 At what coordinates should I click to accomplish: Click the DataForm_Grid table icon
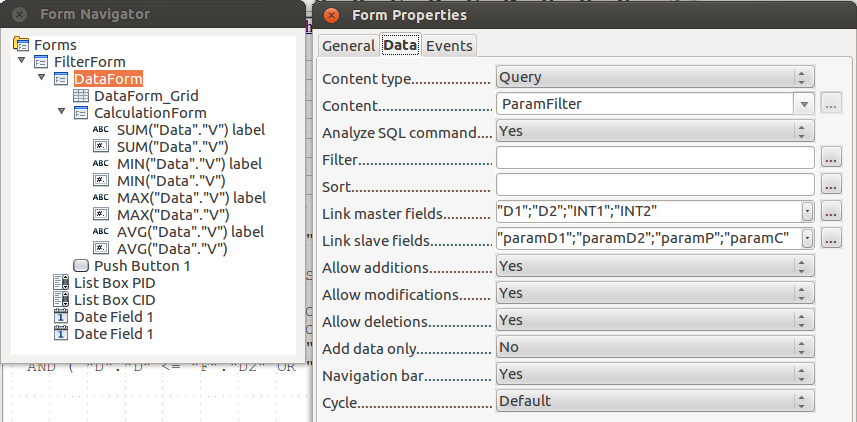coord(82,96)
